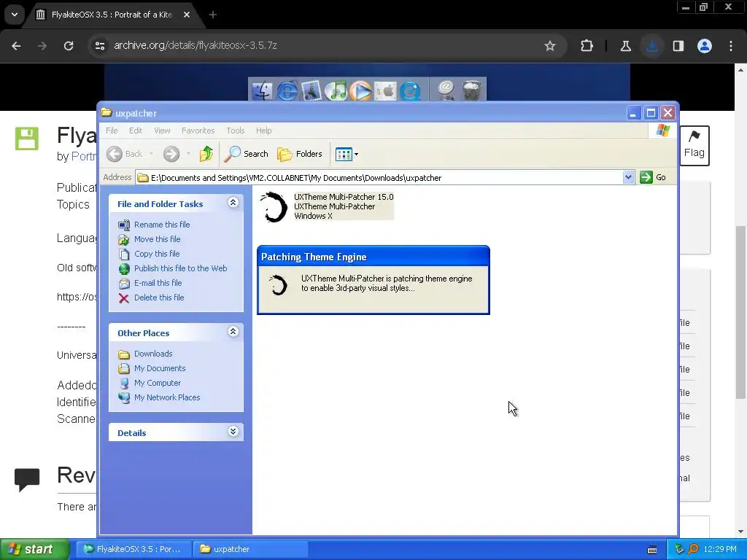
Task: Open Views dropdown in Explorer toolbar
Action: pos(347,154)
